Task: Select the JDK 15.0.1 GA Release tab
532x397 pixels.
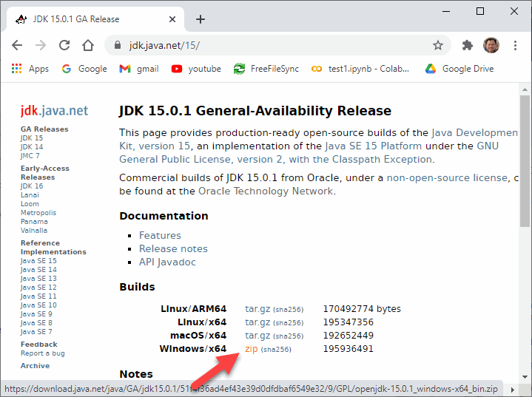Action: tap(95, 19)
